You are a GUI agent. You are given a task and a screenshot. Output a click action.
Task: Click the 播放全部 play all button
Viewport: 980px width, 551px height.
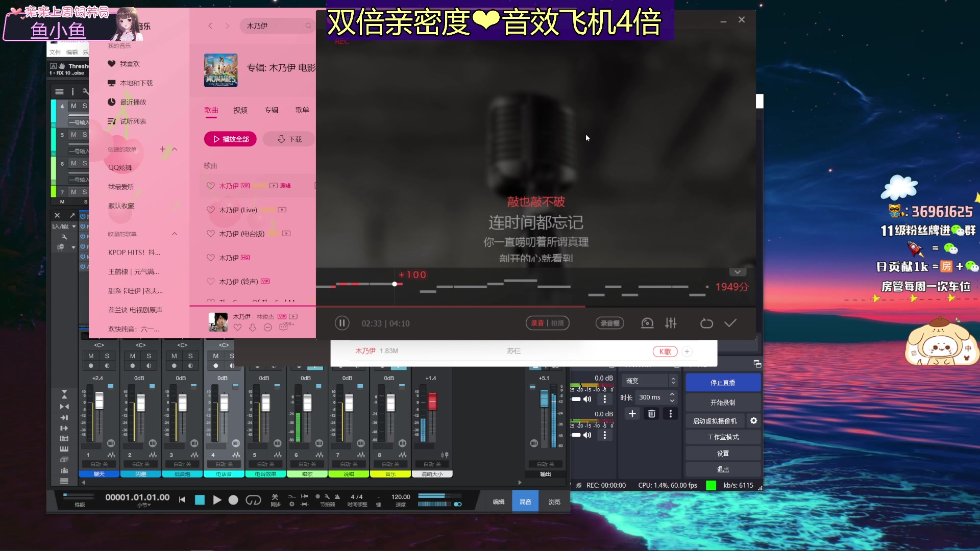pos(231,139)
